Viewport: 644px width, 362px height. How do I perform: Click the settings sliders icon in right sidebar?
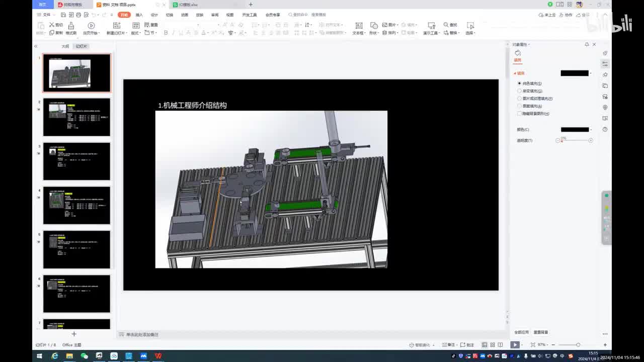[x=605, y=64]
